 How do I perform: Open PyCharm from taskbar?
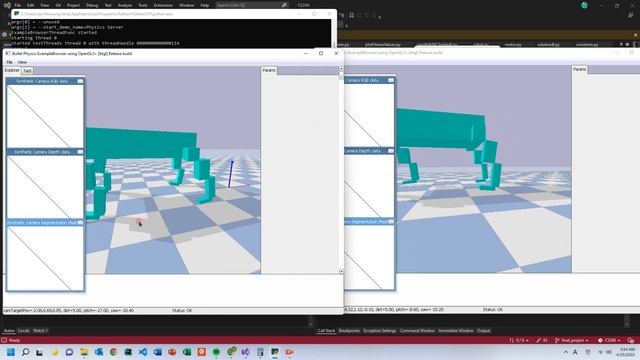[x=128, y=352]
